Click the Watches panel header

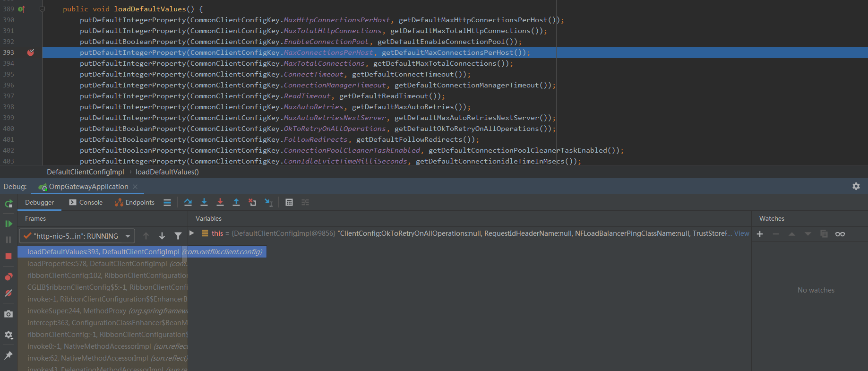(x=772, y=218)
